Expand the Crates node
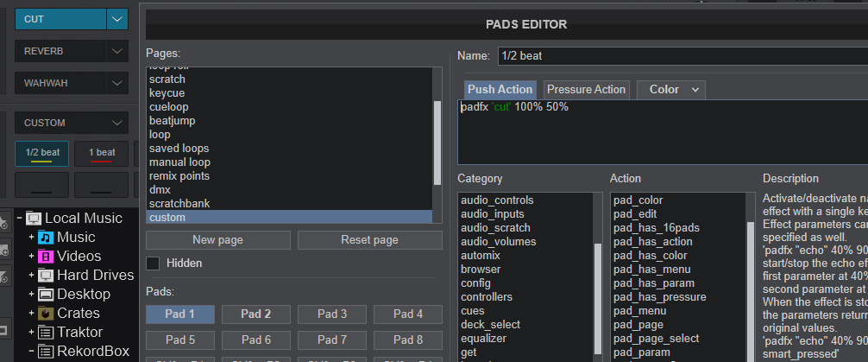868x362 pixels. 32,314
